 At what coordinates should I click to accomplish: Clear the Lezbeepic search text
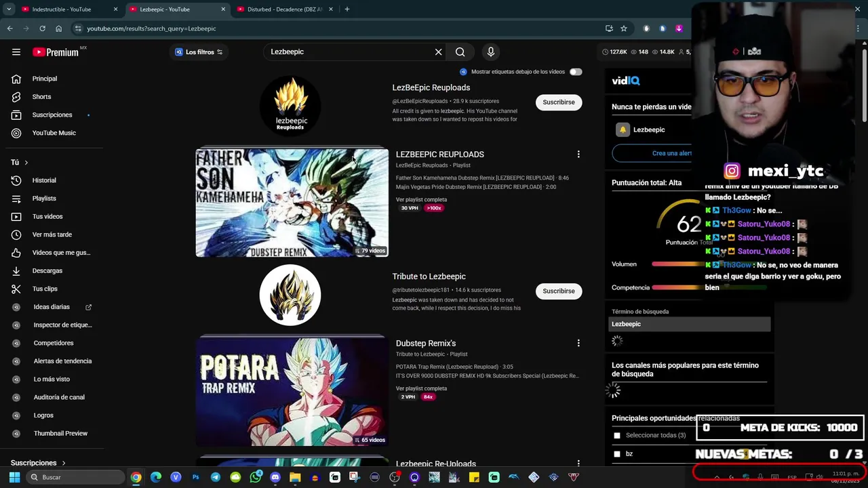click(438, 52)
